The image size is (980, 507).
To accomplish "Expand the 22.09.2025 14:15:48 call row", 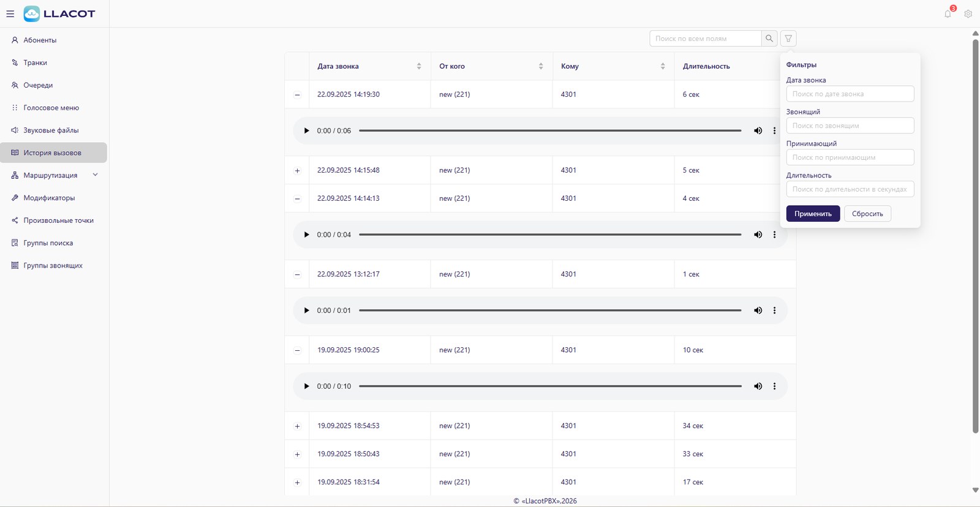I will [x=297, y=171].
